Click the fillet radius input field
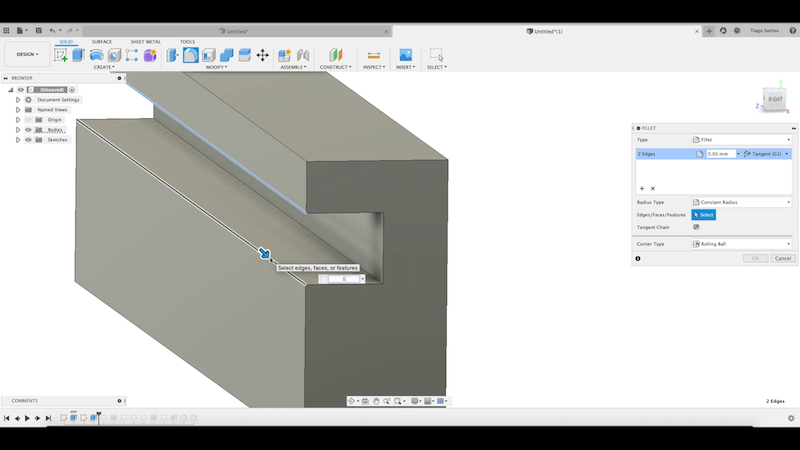Viewport: 800px width, 450px height. click(x=720, y=154)
